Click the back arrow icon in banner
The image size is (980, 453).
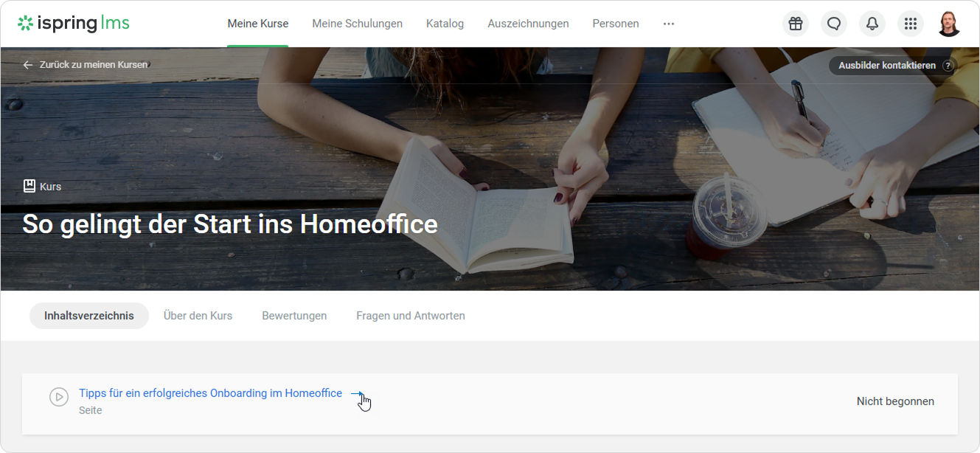pyautogui.click(x=28, y=65)
